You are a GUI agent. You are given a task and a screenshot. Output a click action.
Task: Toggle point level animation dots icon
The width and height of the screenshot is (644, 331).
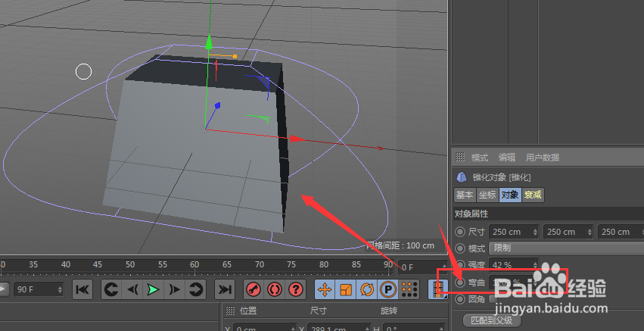[x=409, y=289]
